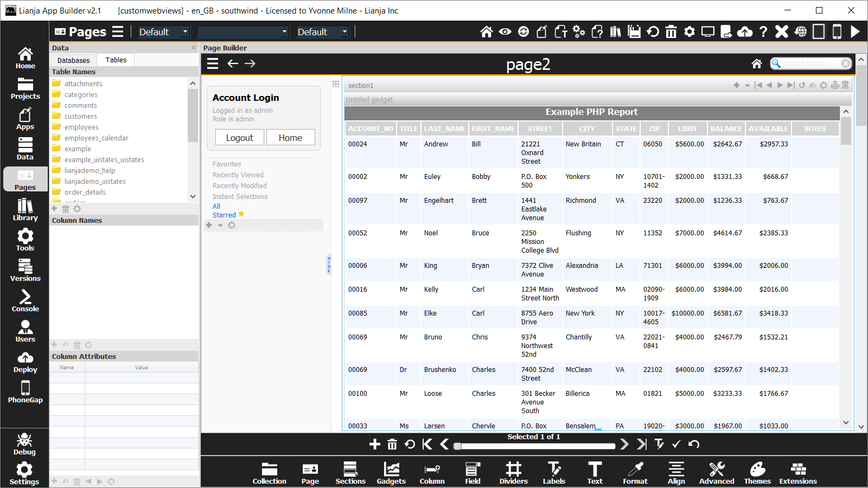Click the Starred link in sidebar
This screenshot has height=488, width=868.
224,215
